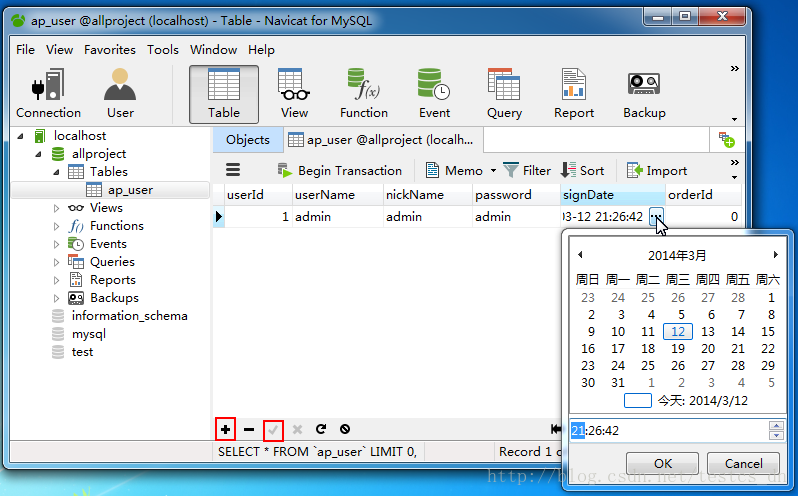Screen dimensions: 798x496
Task: Open the Memo dropdown arrow
Action: point(493,171)
